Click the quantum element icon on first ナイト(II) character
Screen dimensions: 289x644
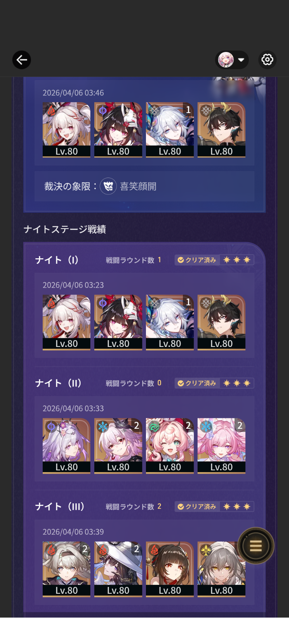pos(51,427)
